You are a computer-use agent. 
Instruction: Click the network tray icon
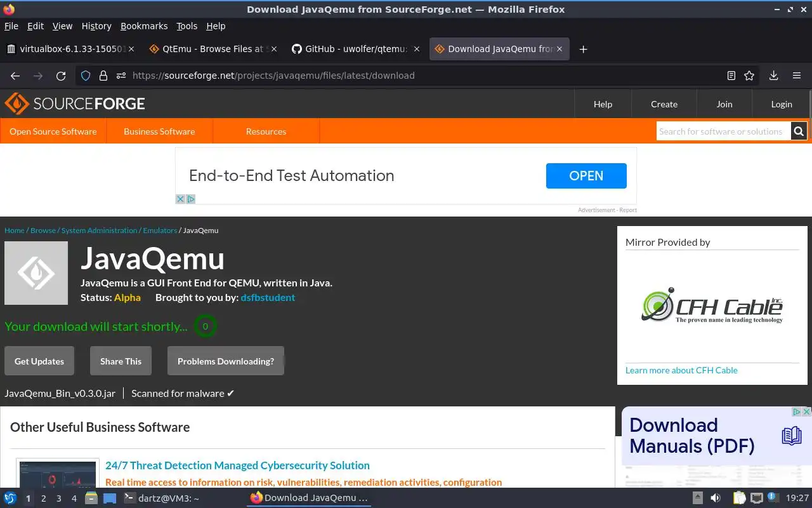pyautogui.click(x=756, y=498)
